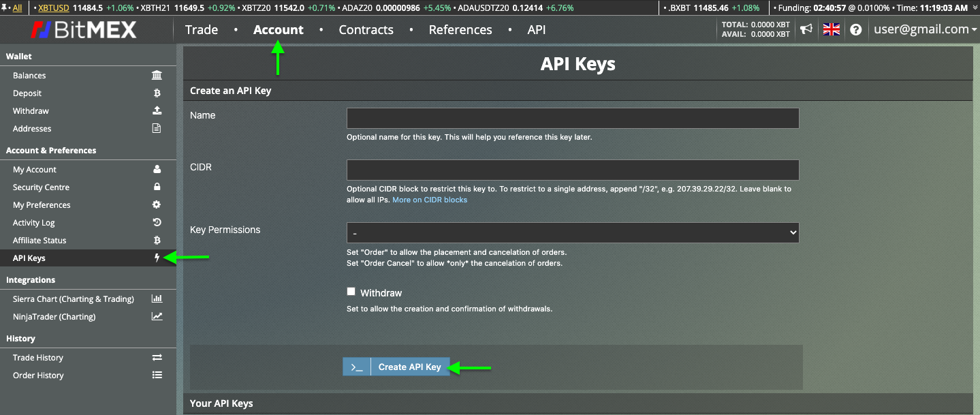Screen dimensions: 980x415
Task: Click the My Account person icon
Action: click(157, 170)
